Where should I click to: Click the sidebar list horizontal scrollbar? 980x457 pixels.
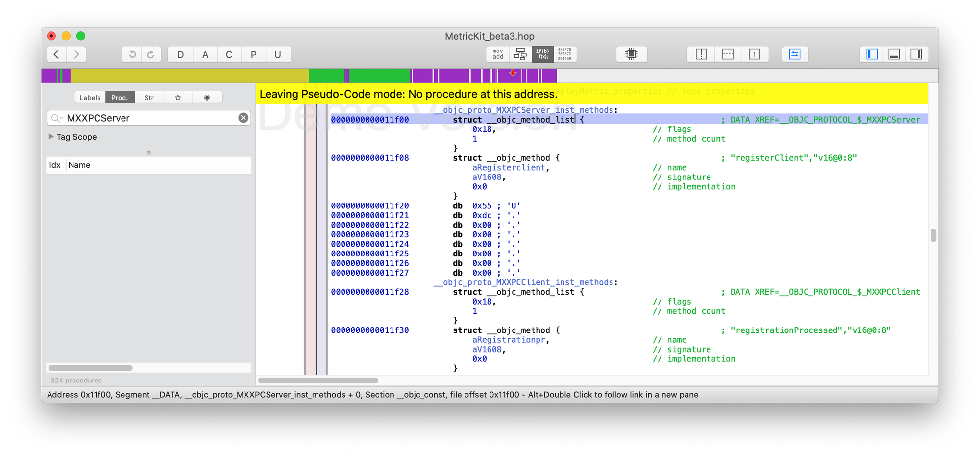(90, 368)
